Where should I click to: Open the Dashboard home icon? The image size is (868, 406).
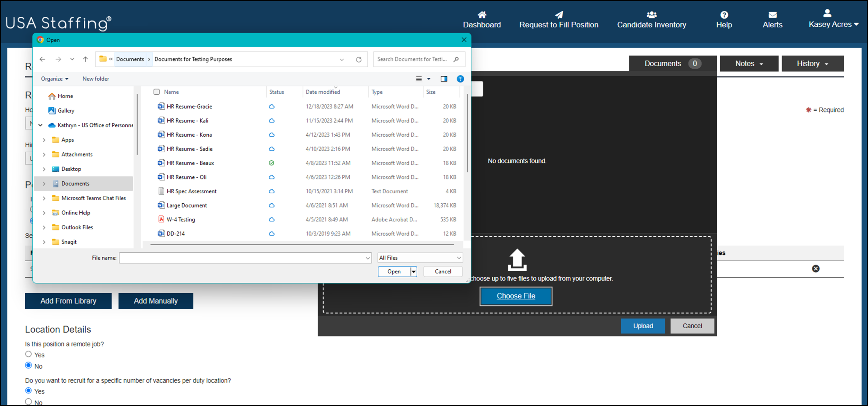482,15
